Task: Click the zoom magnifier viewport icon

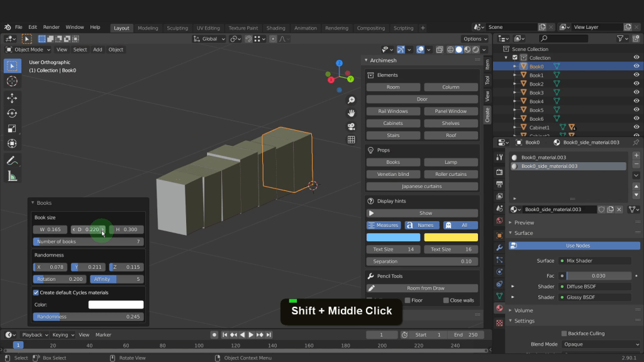Action: click(x=352, y=100)
